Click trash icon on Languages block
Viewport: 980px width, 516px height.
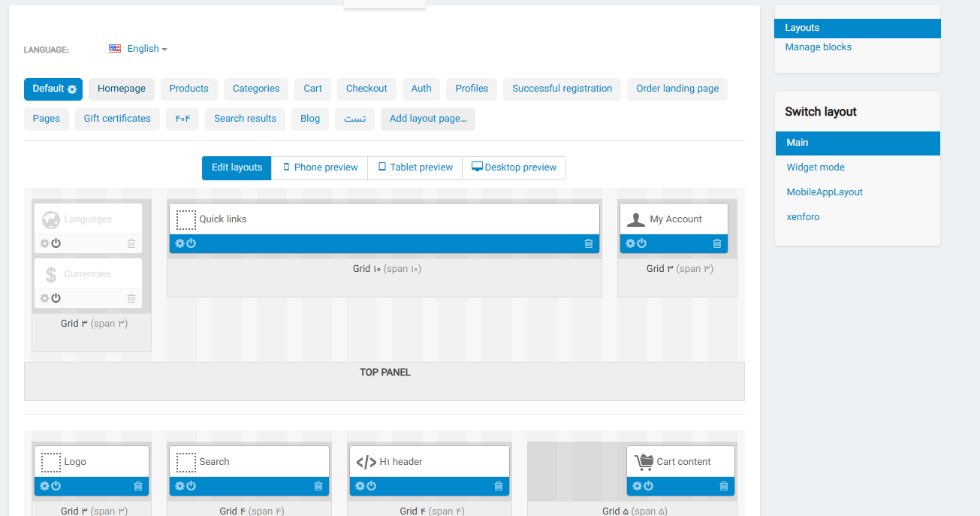[131, 243]
